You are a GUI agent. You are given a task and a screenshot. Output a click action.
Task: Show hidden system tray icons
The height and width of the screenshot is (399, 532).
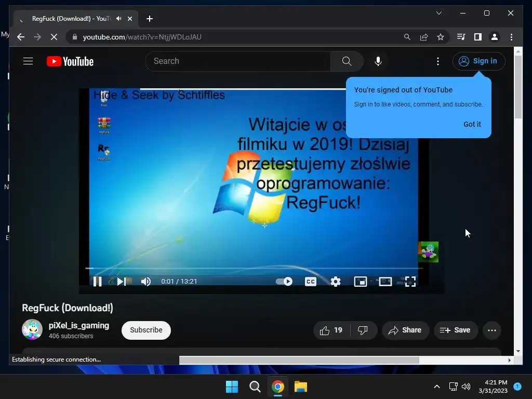436,387
